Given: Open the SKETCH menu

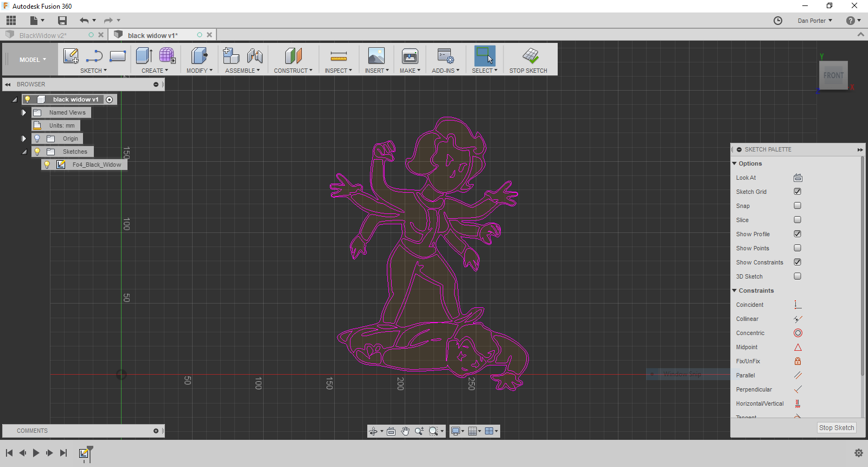Looking at the screenshot, I should 93,71.
